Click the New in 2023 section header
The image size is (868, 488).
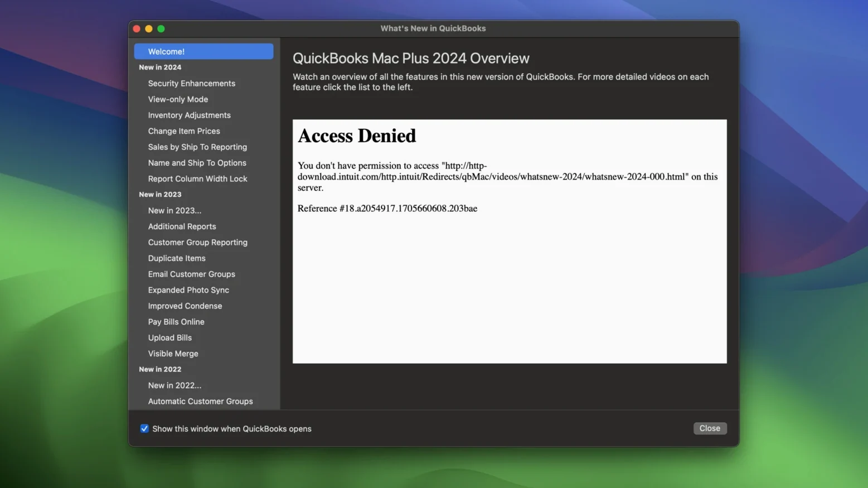[x=160, y=194]
